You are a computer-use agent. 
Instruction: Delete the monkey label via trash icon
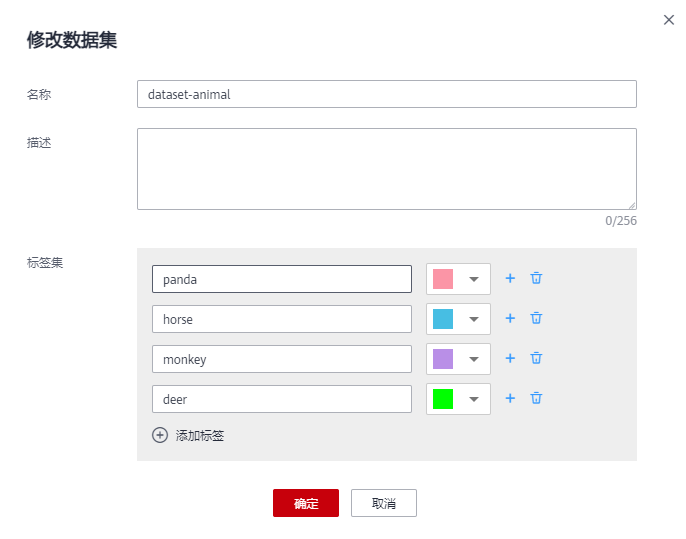pyautogui.click(x=536, y=358)
